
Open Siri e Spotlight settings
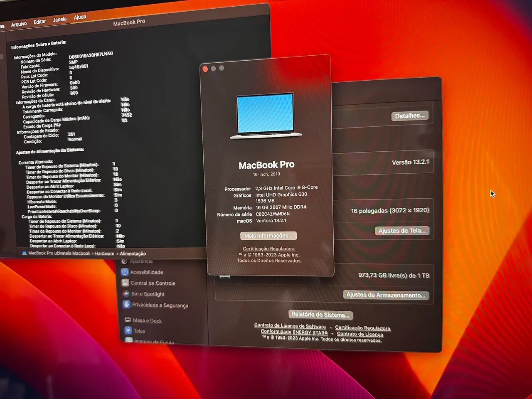126,294
